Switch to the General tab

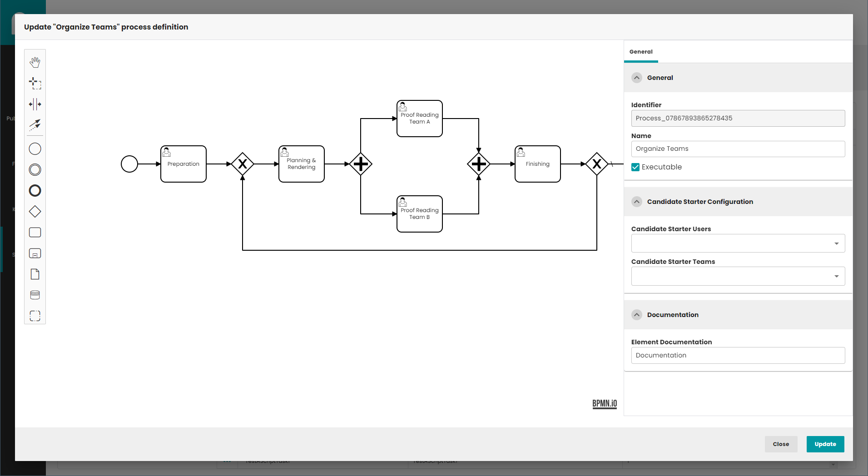641,52
